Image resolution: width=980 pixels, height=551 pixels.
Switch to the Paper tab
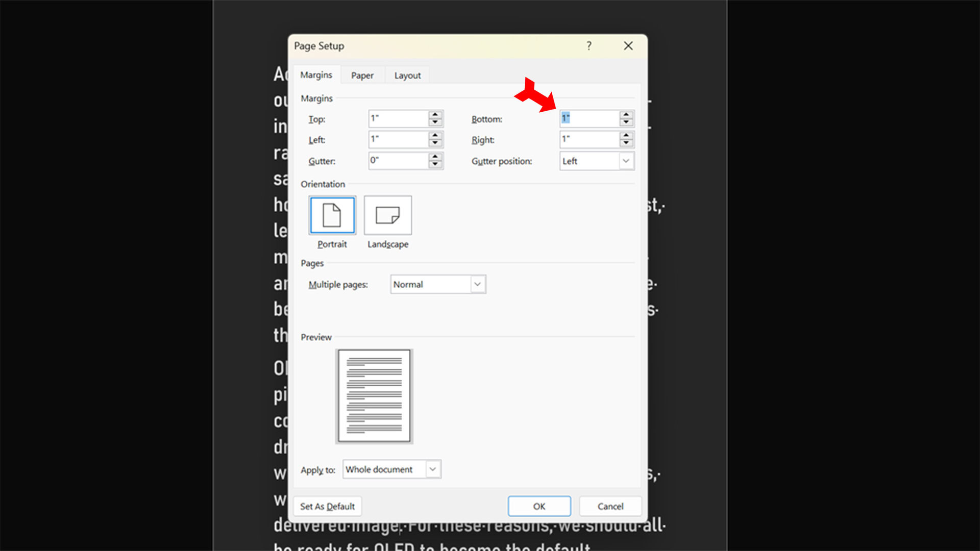tap(362, 76)
